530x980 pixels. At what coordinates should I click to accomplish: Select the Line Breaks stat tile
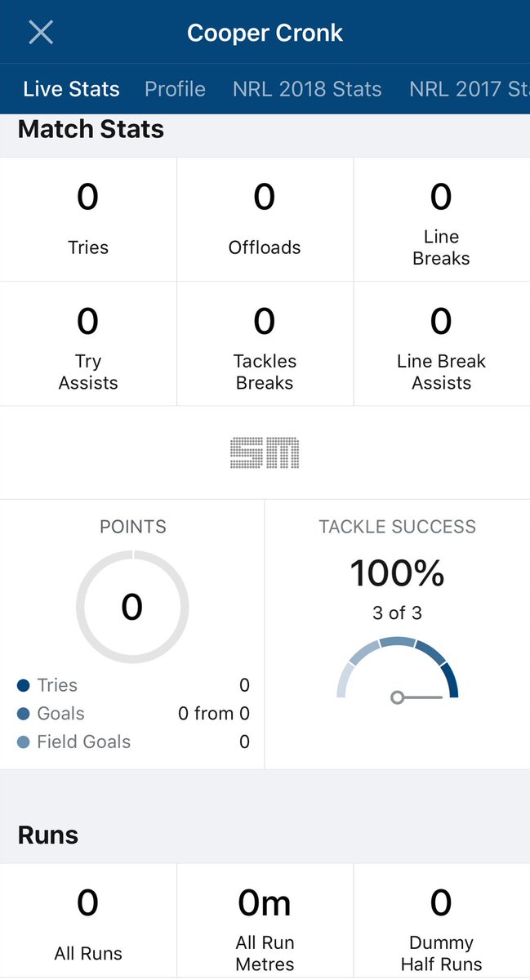point(442,220)
